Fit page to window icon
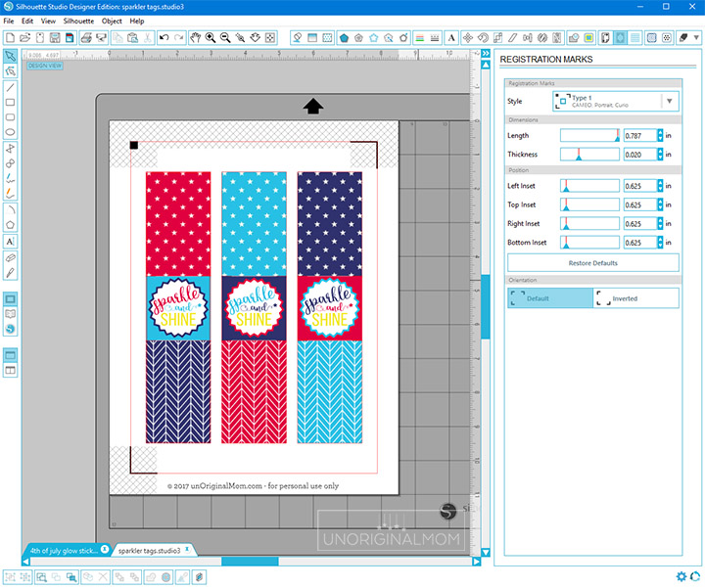Image resolution: width=705 pixels, height=588 pixels. click(270, 38)
